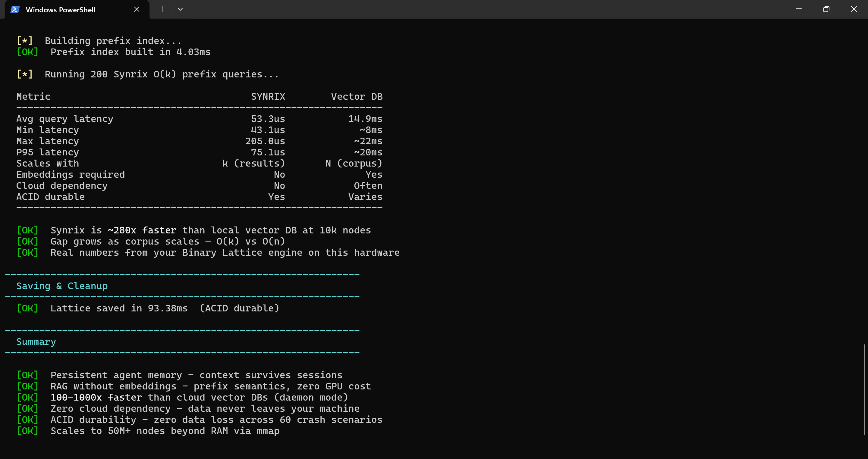Click the [OK] marker beside 'Lattice saved'
Screen dimensions: 868x459
pyautogui.click(x=27, y=308)
